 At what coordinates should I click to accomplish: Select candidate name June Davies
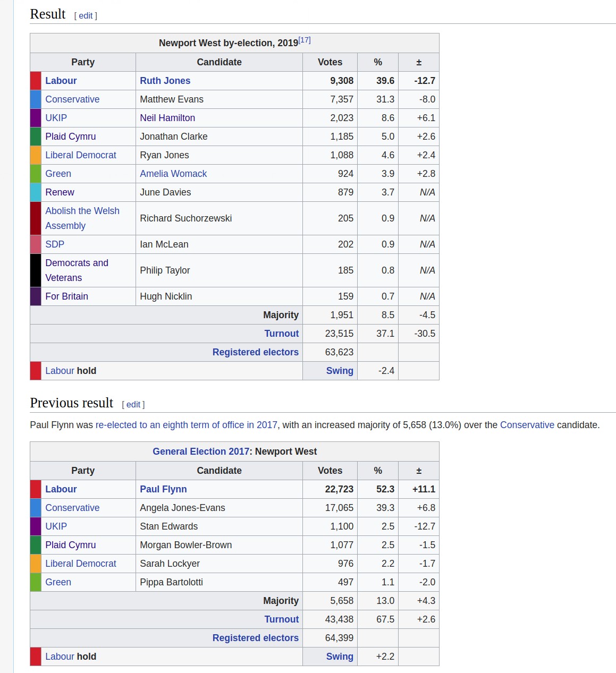(165, 192)
